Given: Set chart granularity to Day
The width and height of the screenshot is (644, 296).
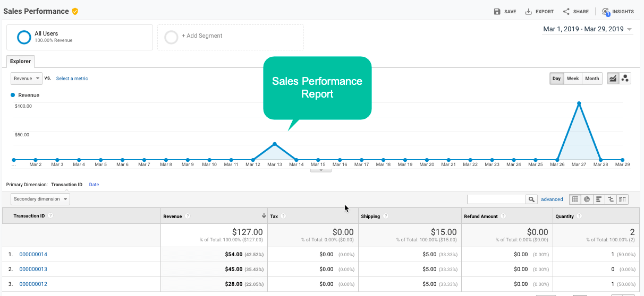Looking at the screenshot, I should coord(556,79).
